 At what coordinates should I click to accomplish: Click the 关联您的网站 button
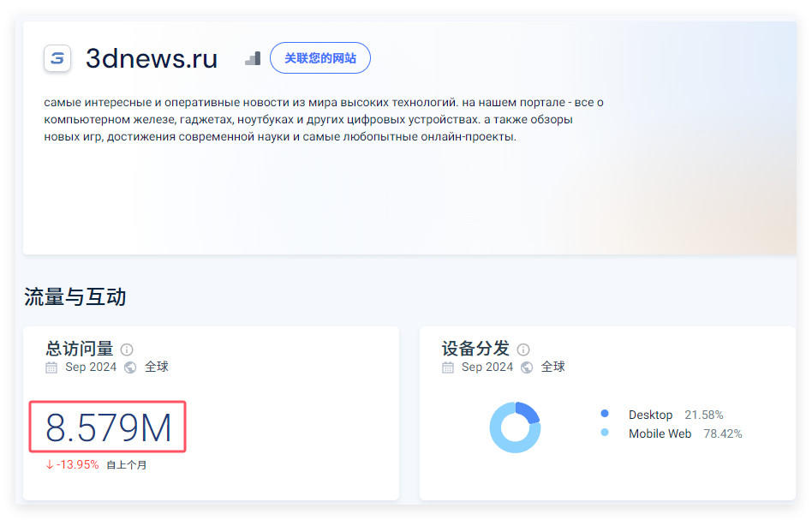[320, 58]
